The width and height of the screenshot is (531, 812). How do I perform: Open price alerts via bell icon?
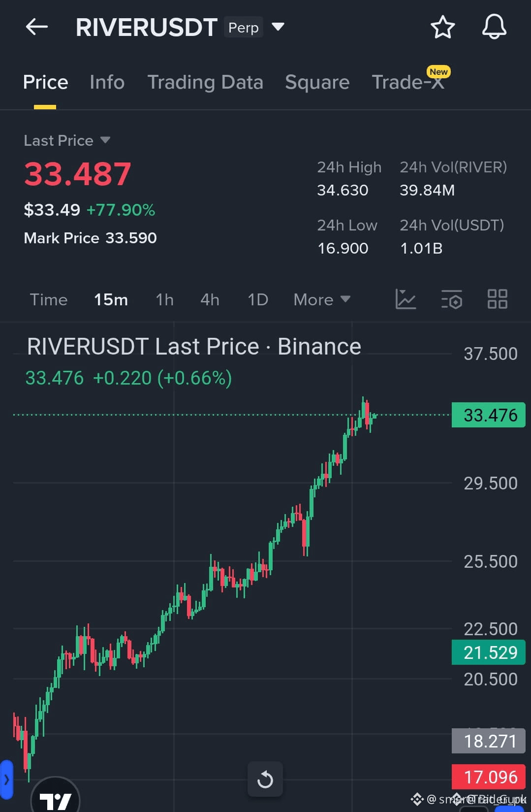coord(494,27)
